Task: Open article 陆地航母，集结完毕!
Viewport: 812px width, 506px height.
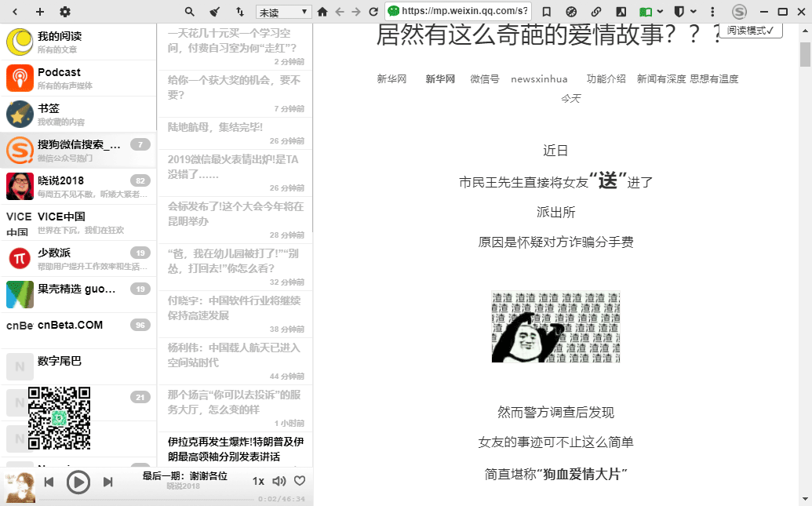Action: [235, 133]
